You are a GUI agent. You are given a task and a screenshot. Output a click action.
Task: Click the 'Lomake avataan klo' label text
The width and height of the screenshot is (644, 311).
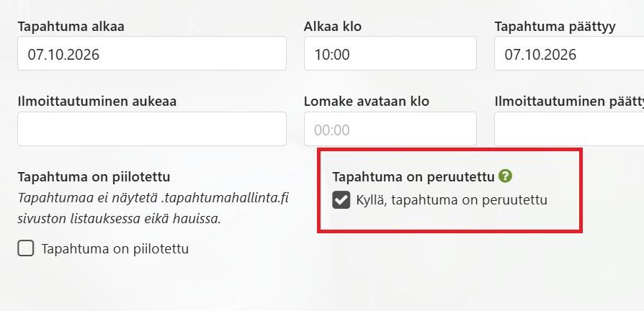[367, 102]
